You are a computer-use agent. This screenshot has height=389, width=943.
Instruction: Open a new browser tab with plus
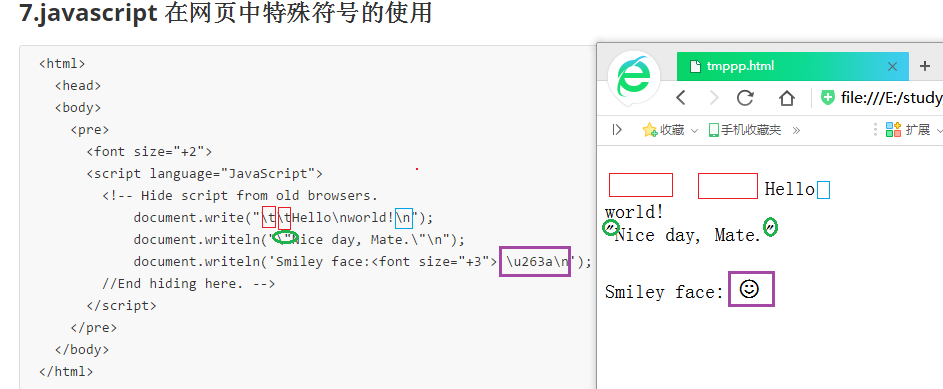coord(925,66)
